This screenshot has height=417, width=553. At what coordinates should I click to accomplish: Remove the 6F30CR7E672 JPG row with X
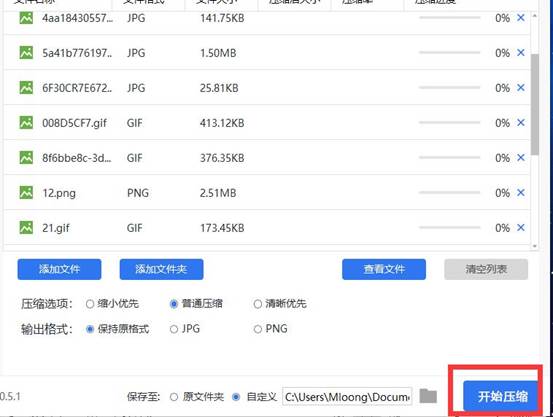pyautogui.click(x=521, y=87)
